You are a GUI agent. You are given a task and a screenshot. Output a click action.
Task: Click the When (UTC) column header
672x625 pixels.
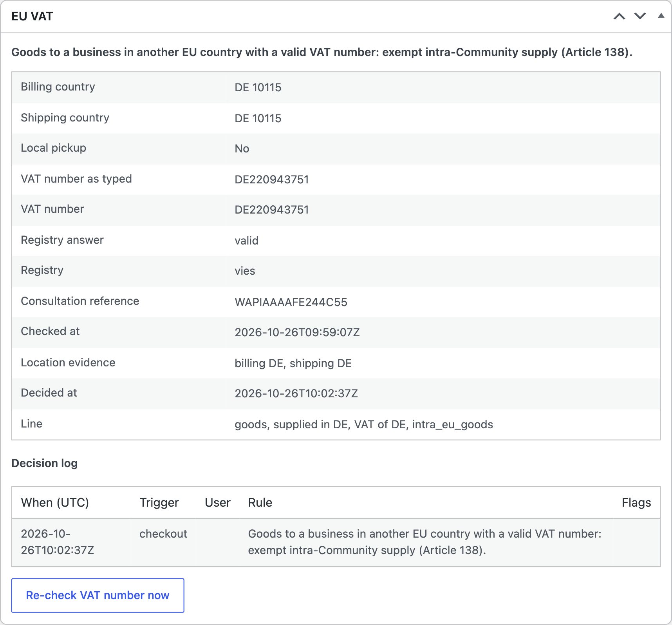point(55,502)
